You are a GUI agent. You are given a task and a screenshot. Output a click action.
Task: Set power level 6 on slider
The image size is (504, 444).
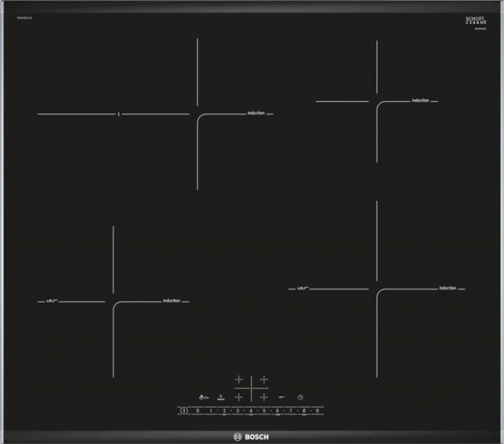[x=277, y=410]
